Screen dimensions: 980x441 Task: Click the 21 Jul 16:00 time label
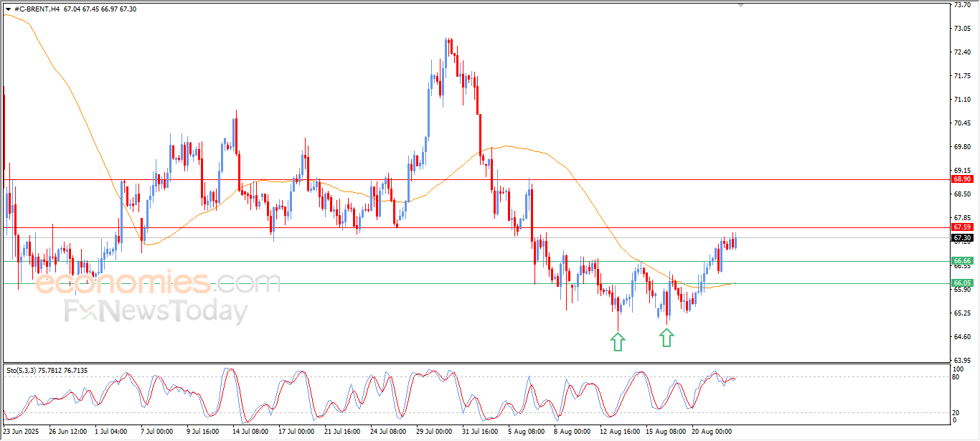tap(342, 432)
